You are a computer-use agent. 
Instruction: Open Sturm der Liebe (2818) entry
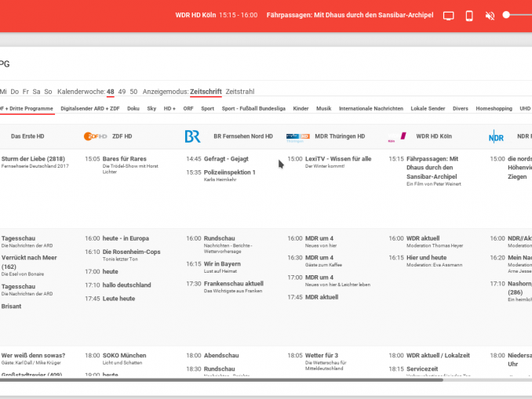coord(33,158)
